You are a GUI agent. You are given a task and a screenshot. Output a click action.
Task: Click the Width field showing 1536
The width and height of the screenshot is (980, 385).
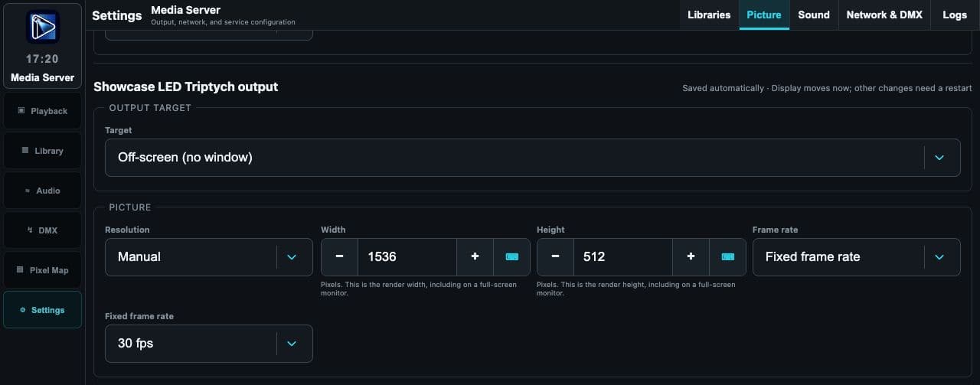tap(407, 257)
